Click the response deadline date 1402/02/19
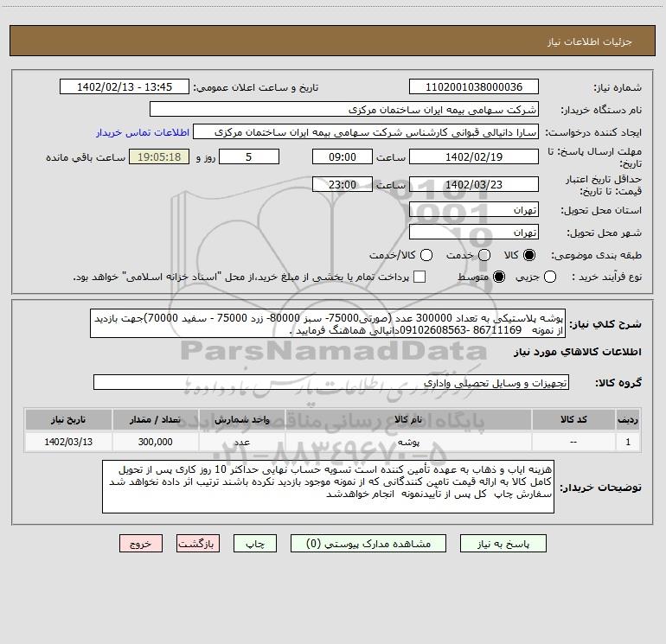Image resolution: width=666 pixels, height=644 pixels. 474,157
